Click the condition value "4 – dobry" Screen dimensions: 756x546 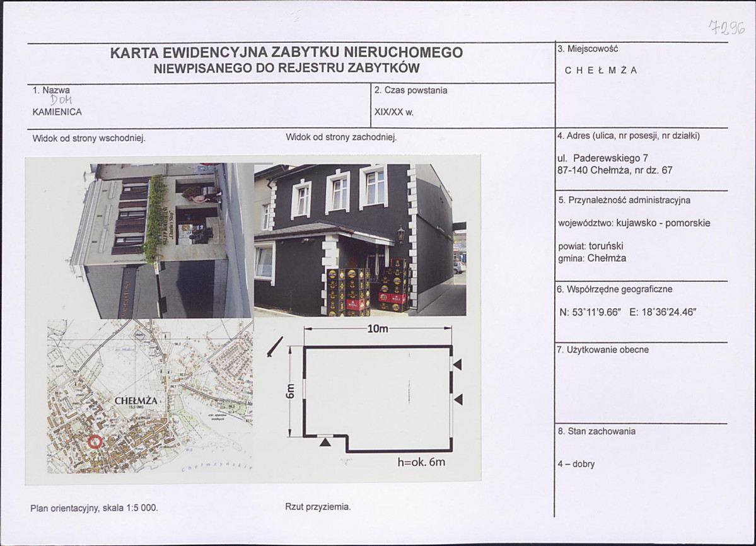tap(576, 464)
